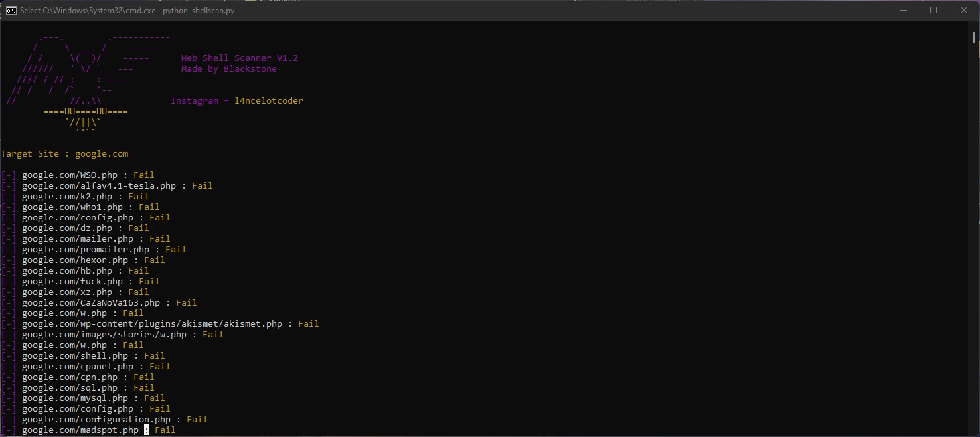Maximize the command prompt window
This screenshot has height=437, width=980.
(x=934, y=10)
